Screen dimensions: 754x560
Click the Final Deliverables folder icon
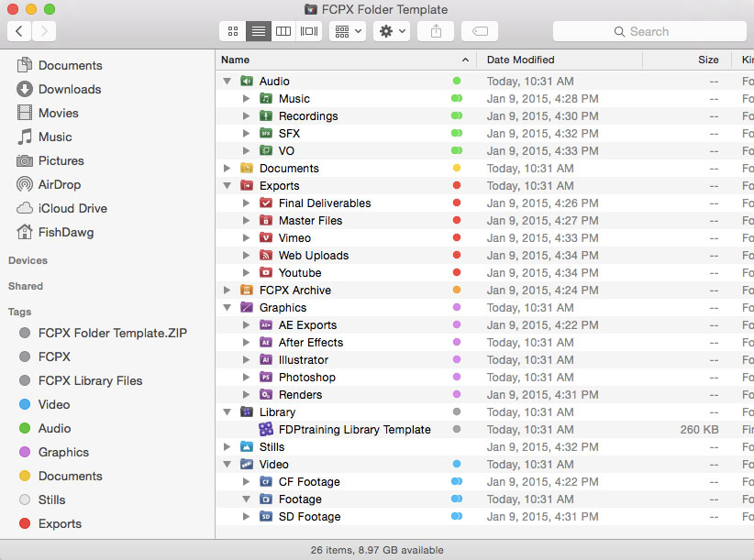266,203
